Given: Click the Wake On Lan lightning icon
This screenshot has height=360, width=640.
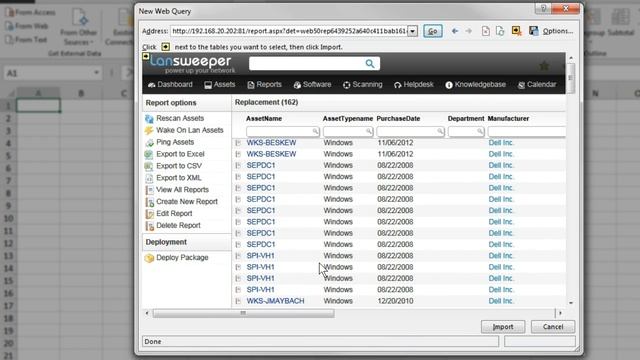Looking at the screenshot, I should pyautogui.click(x=149, y=130).
